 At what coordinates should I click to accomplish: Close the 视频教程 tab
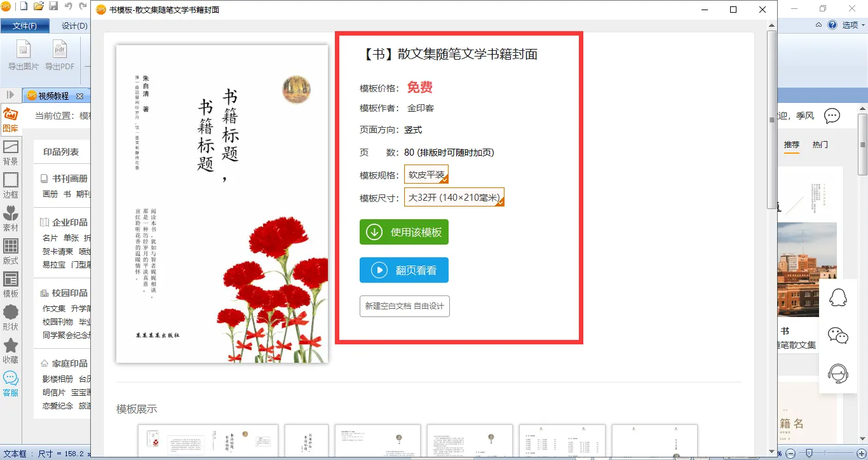pyautogui.click(x=79, y=96)
